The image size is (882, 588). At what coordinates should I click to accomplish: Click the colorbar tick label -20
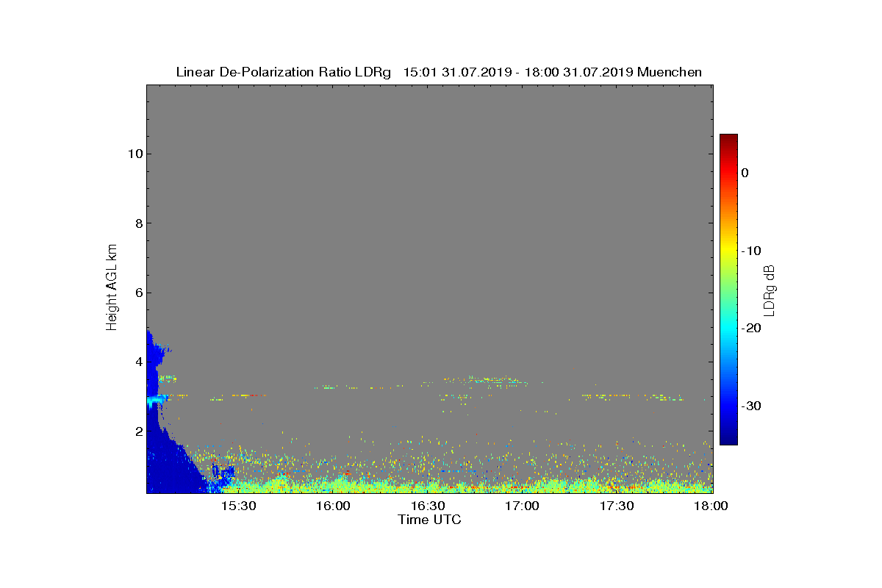(750, 329)
